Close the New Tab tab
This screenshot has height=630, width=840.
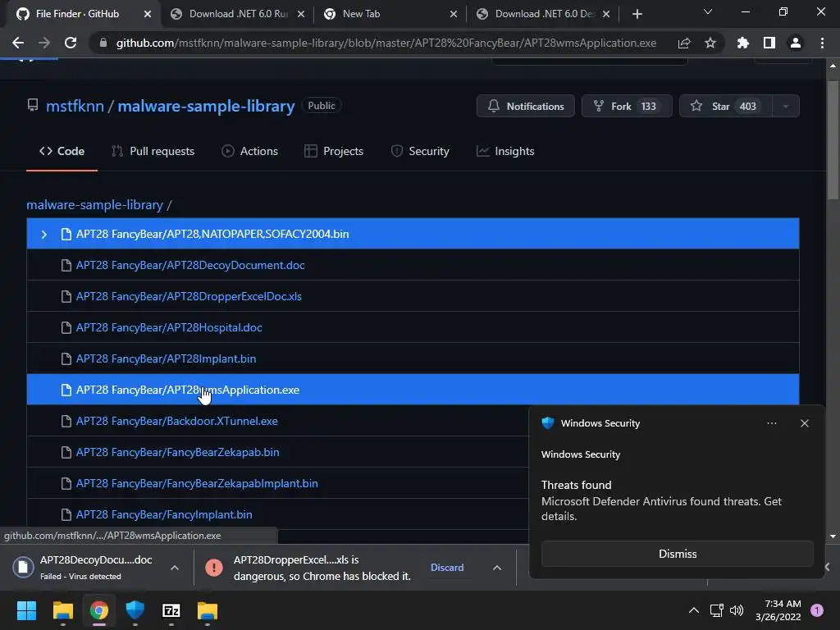pos(453,14)
